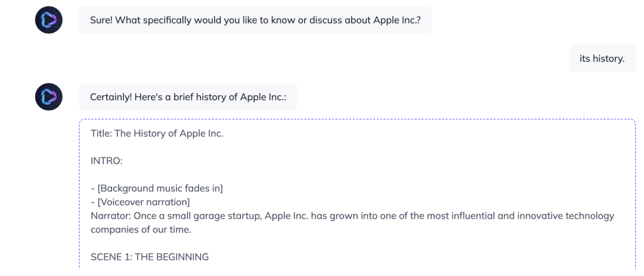This screenshot has width=644, height=276.
Task: Click the dashed purple border of the script box
Action: pyautogui.click(x=357, y=119)
